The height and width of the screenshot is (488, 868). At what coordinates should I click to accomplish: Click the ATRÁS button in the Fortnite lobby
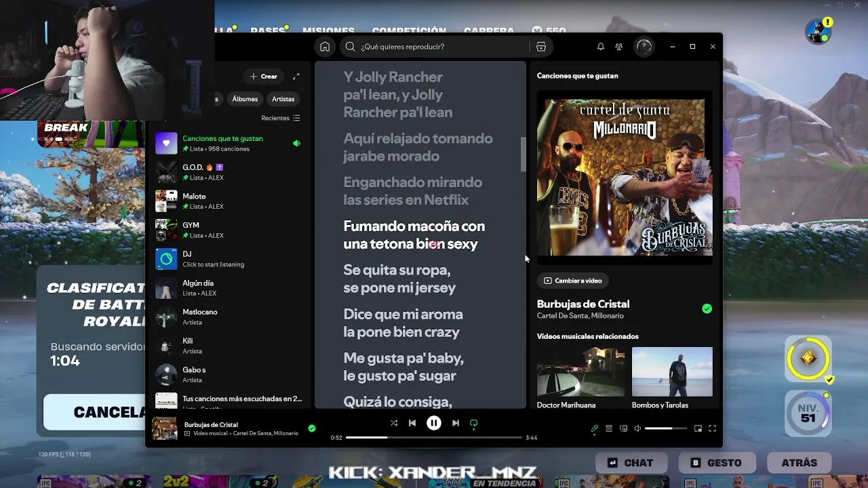coord(798,463)
